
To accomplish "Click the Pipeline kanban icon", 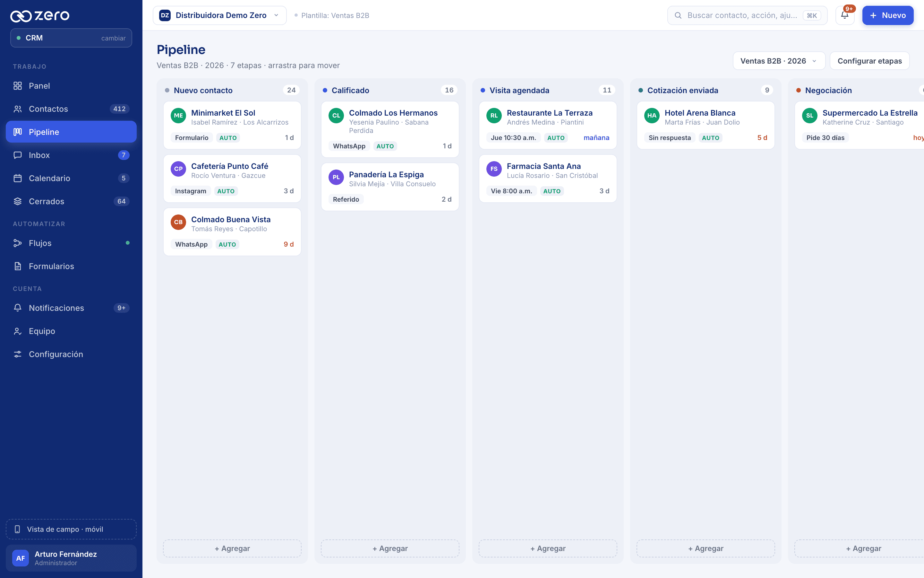I will coord(18,132).
